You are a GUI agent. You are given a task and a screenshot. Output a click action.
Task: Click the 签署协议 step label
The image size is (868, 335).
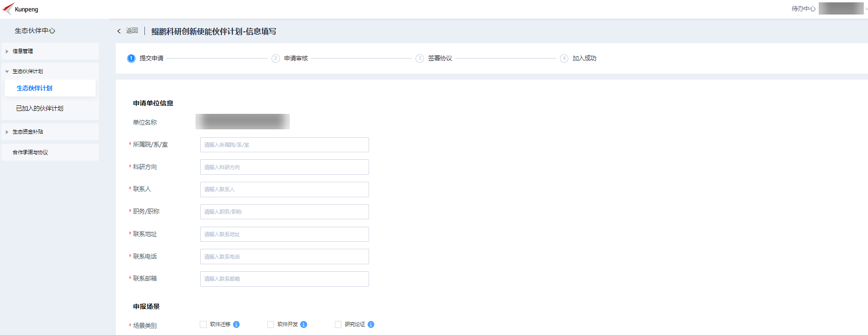pos(440,58)
